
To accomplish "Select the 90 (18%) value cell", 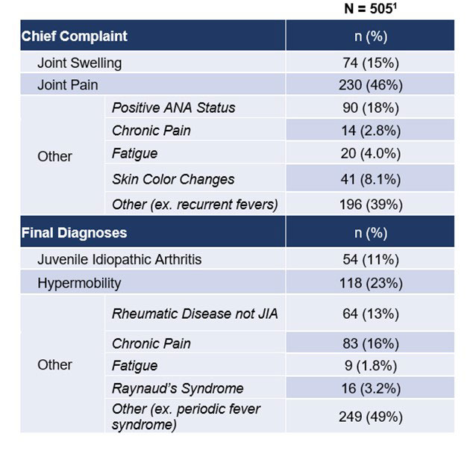I will point(371,108).
